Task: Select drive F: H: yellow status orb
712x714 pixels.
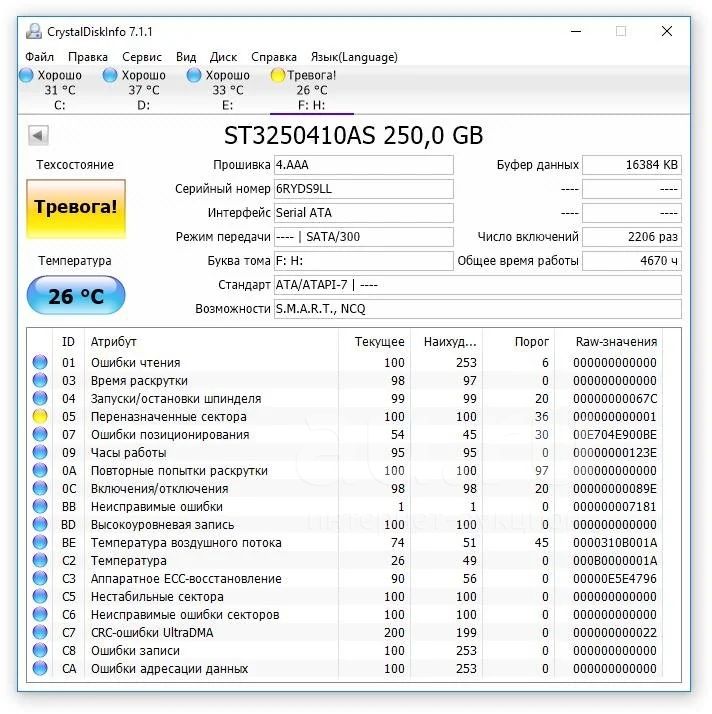Action: click(277, 75)
